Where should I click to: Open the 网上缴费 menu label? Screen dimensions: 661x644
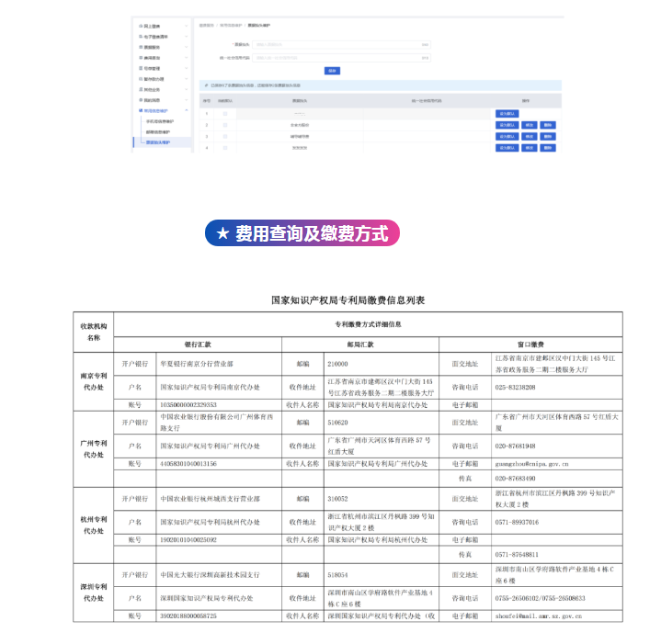152,26
